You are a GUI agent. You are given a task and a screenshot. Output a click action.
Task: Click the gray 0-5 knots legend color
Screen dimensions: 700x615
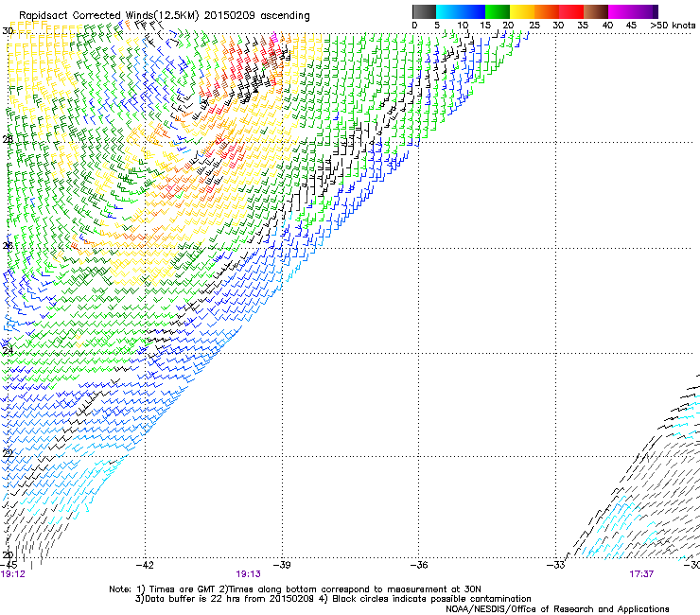point(424,11)
